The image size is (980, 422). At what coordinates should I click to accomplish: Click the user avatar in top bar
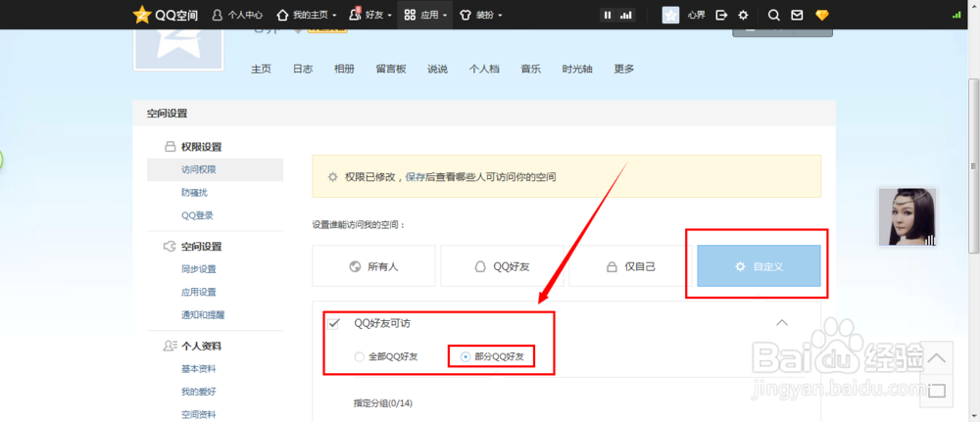670,15
